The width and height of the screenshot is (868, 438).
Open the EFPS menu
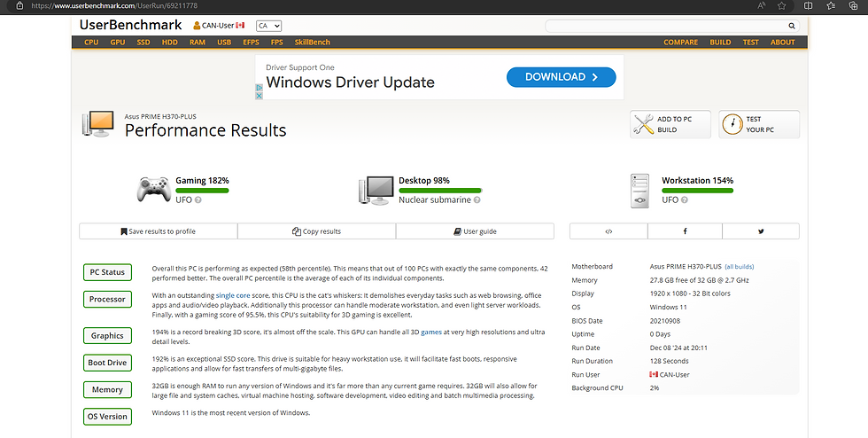point(251,43)
